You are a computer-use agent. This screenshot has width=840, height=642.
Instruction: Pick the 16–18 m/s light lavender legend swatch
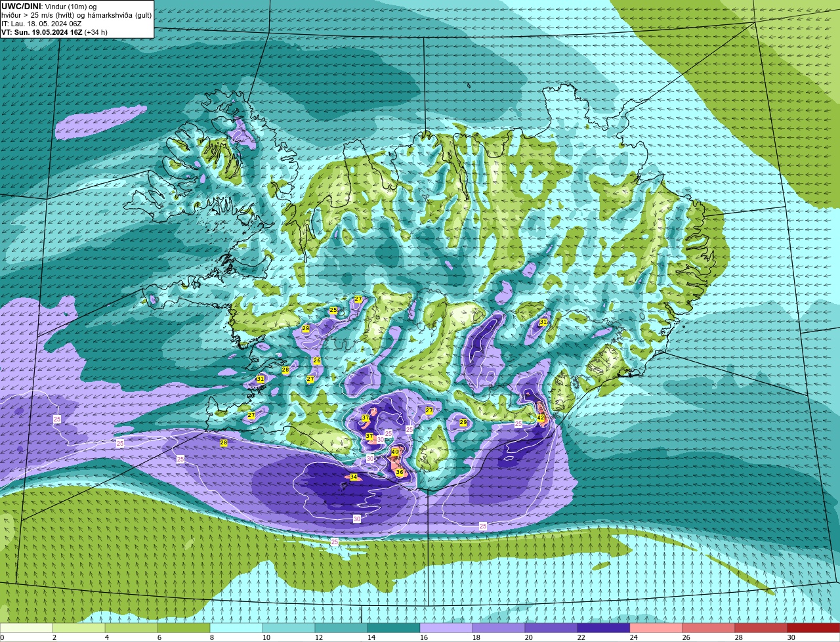[x=446, y=628]
